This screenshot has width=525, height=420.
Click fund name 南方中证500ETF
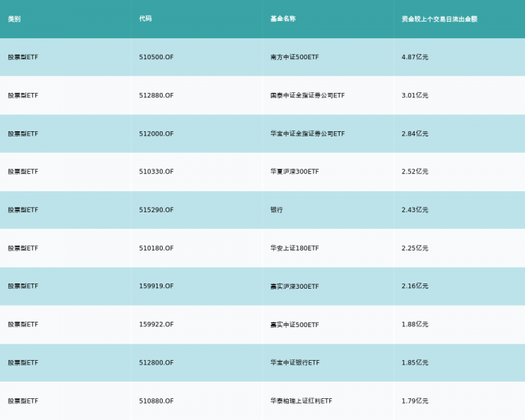295,57
